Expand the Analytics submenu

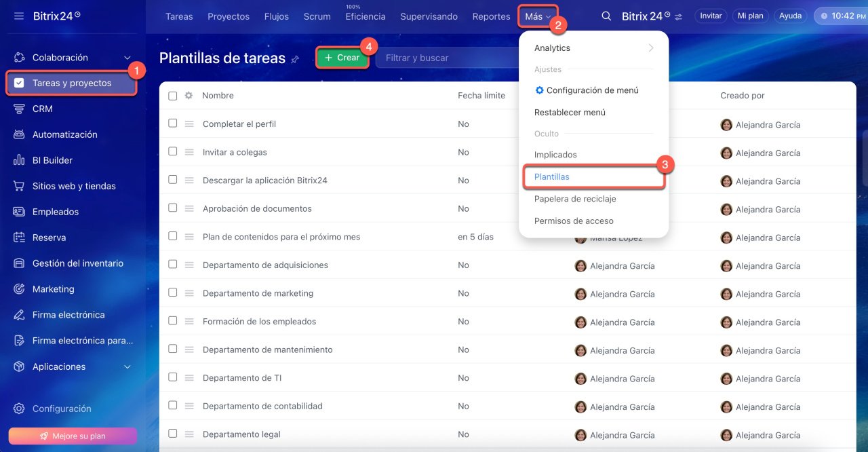pos(593,48)
